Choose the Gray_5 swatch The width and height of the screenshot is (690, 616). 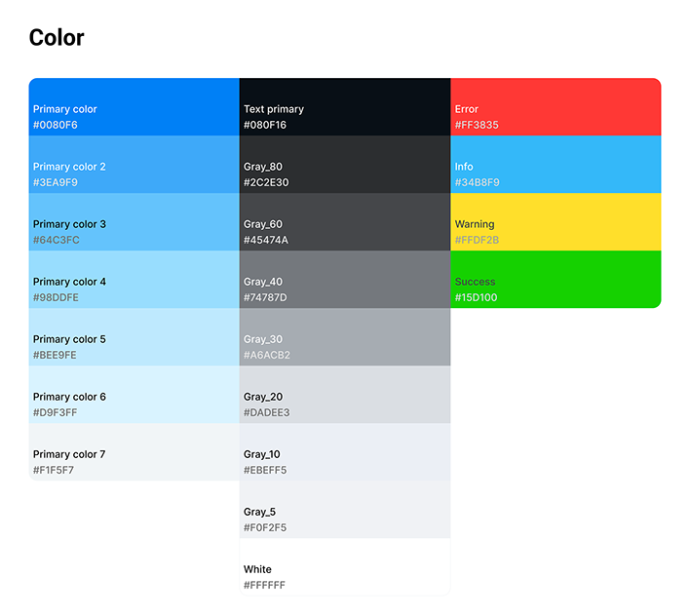tap(345, 510)
